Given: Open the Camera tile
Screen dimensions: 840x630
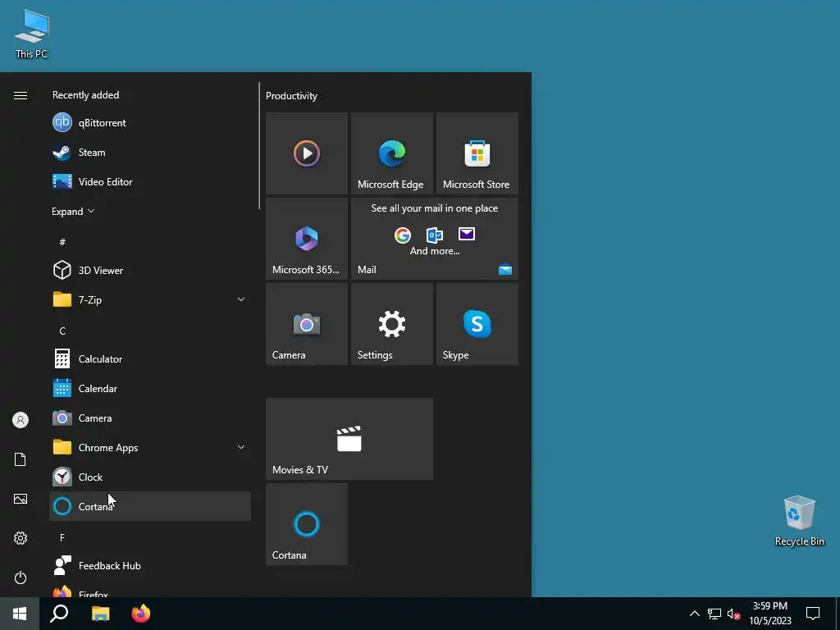Looking at the screenshot, I should (x=307, y=323).
